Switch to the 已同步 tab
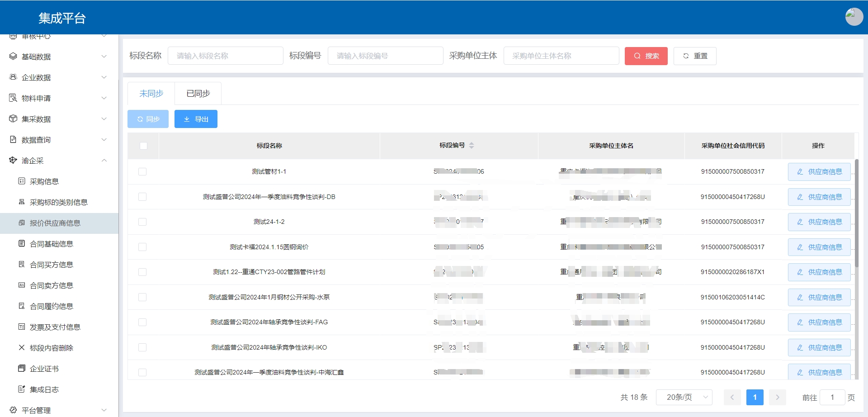 pos(198,94)
